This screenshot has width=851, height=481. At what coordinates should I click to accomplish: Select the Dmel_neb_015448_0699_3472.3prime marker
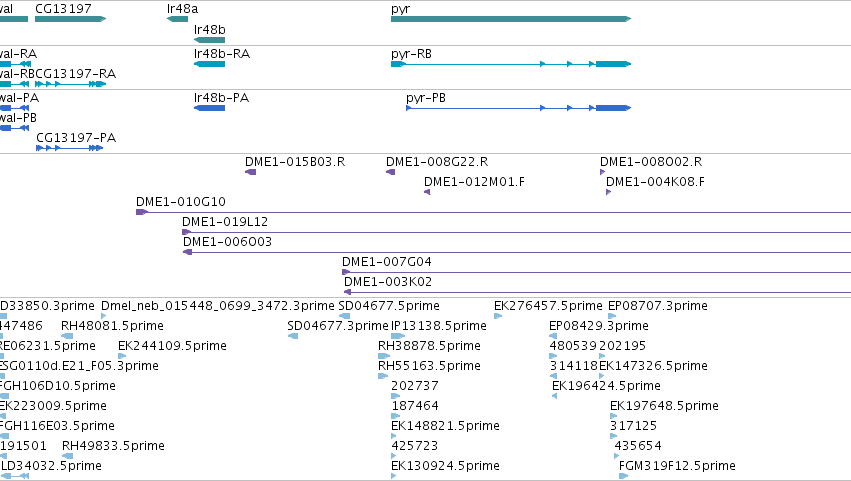click(104, 316)
